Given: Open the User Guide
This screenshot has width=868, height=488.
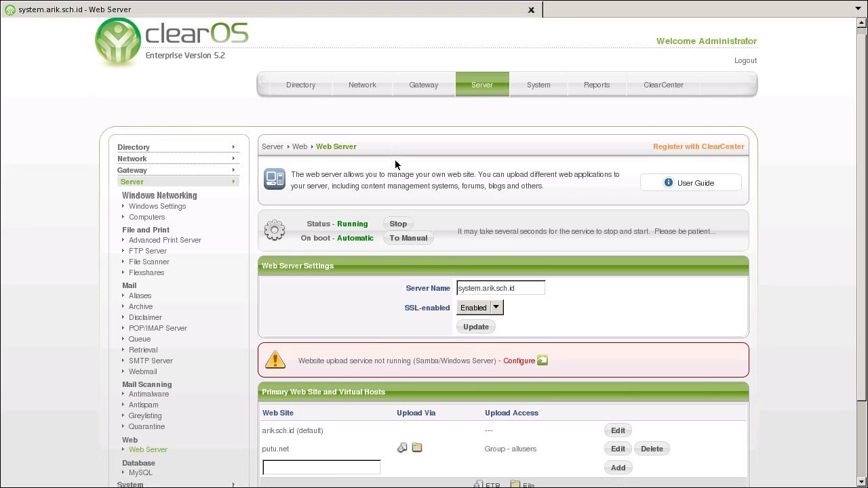Looking at the screenshot, I should coord(691,183).
